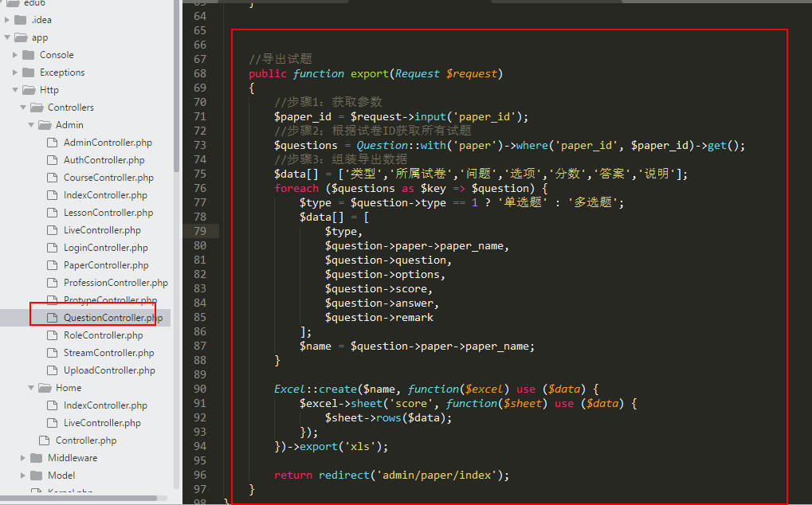Open LiveController.php under the Home folder

coord(102,423)
